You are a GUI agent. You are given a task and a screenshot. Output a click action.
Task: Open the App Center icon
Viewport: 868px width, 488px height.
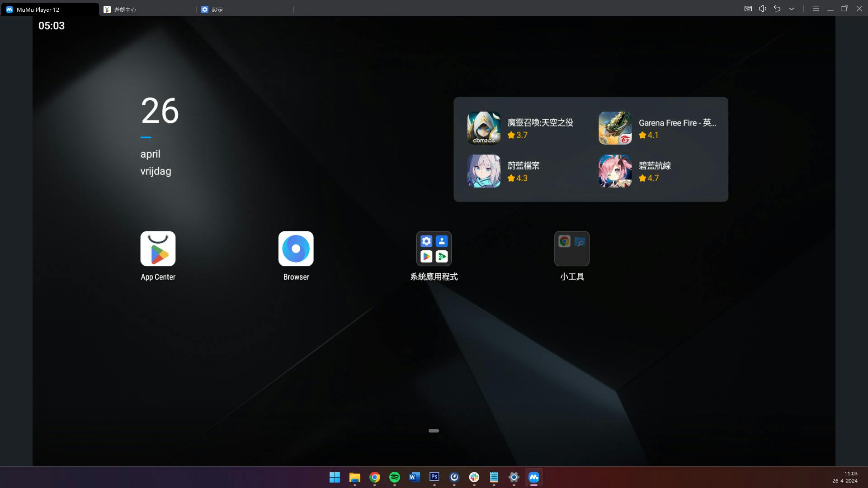(158, 249)
